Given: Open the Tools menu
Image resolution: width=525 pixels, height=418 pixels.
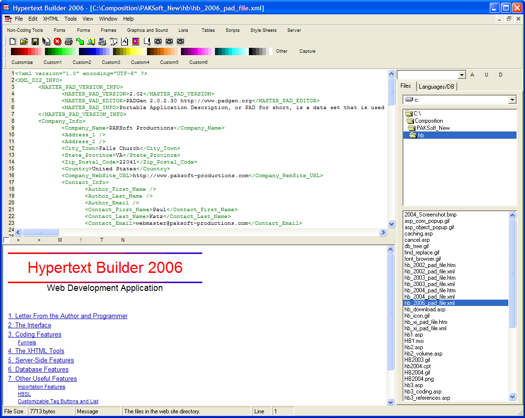Looking at the screenshot, I should point(70,19).
